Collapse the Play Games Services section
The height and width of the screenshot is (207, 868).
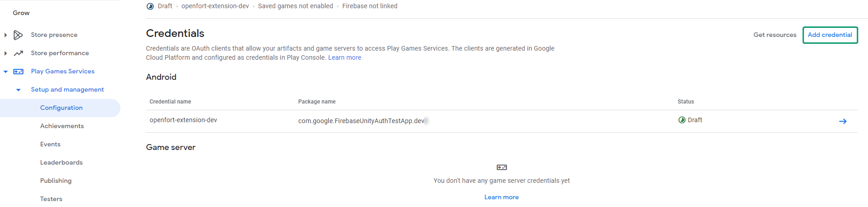5,72
